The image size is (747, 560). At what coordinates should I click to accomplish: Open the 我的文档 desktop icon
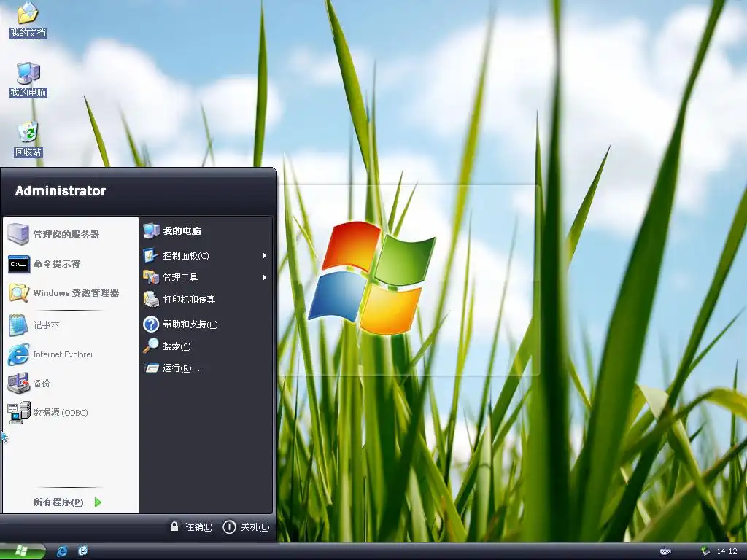click(x=28, y=20)
